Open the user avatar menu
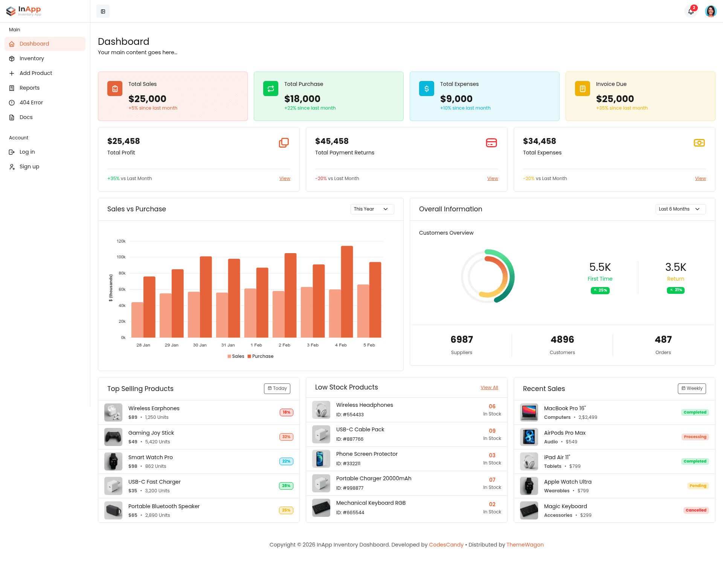Viewport: 723px width, 588px height. [x=711, y=11]
